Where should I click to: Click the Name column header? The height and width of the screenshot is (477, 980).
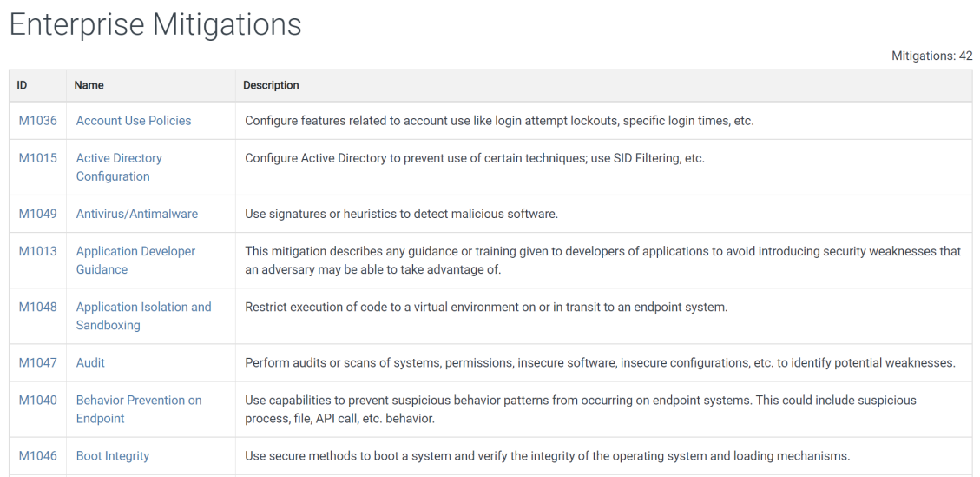[x=89, y=85]
